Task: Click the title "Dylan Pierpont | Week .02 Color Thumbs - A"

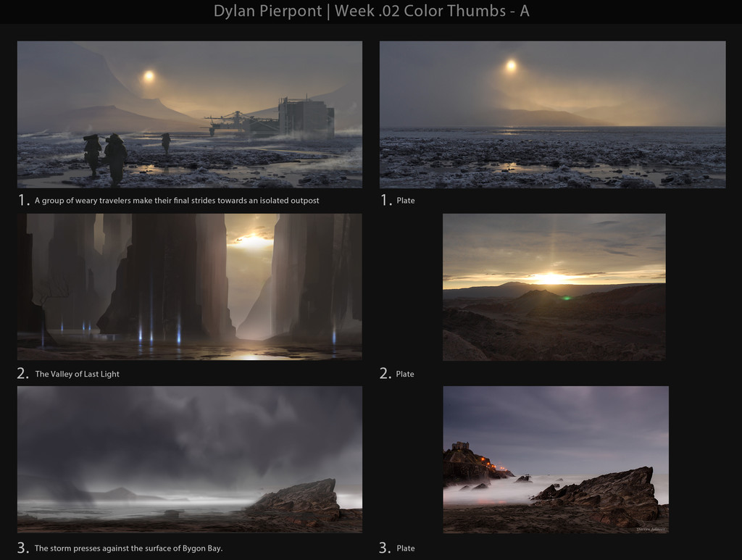Action: (372, 11)
